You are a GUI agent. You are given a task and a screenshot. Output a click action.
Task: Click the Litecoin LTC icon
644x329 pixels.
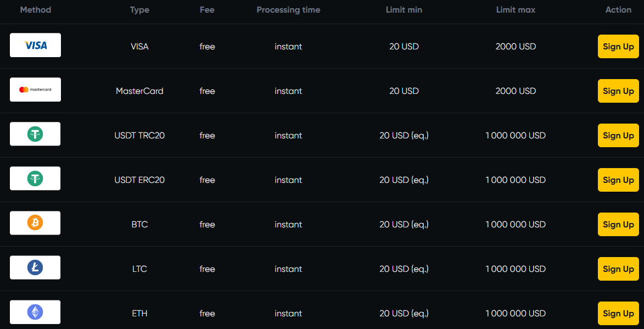(35, 267)
